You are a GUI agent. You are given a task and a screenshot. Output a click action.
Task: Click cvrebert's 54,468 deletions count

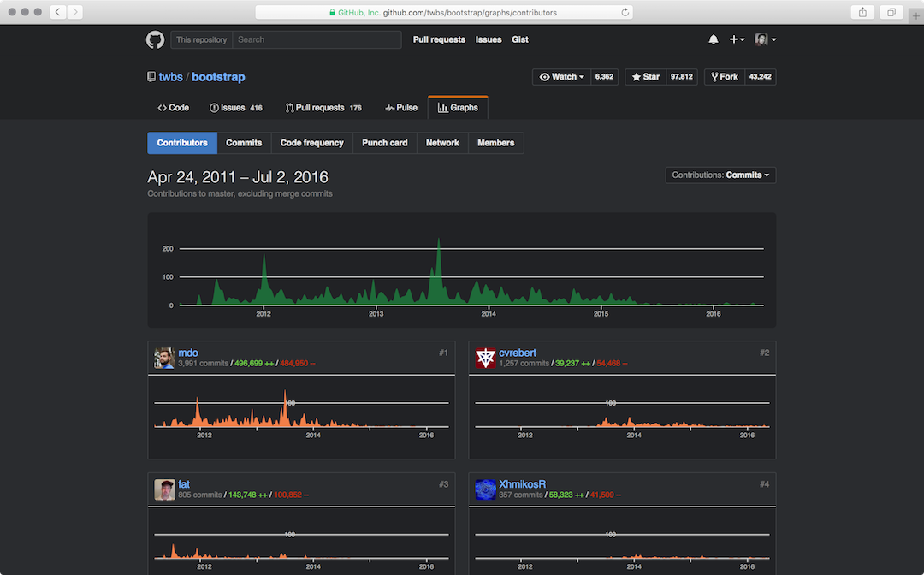click(612, 364)
